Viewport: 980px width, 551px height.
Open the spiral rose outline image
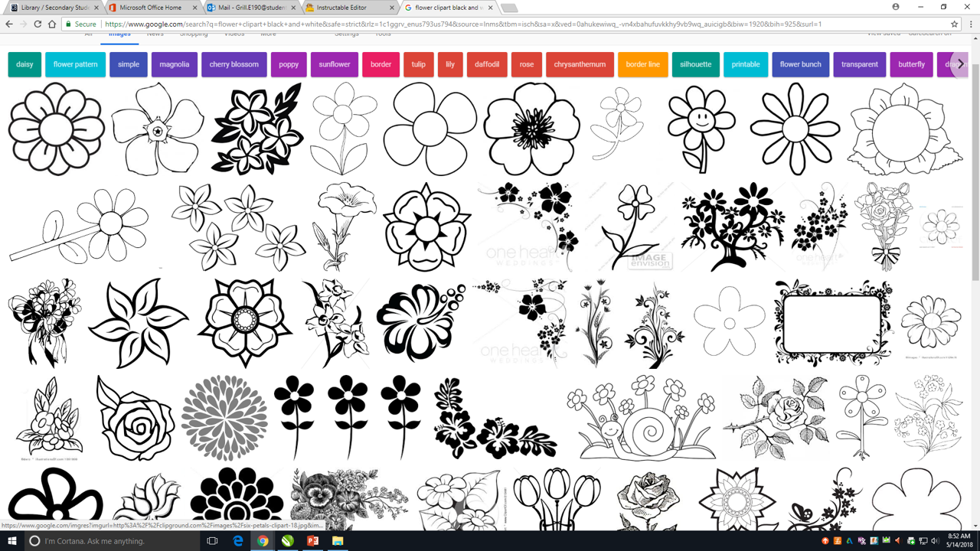pos(136,417)
